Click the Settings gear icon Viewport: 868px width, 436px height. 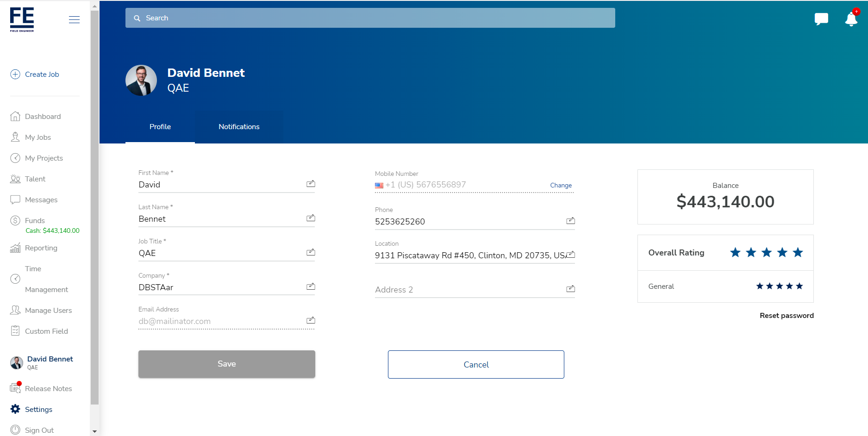(15, 409)
